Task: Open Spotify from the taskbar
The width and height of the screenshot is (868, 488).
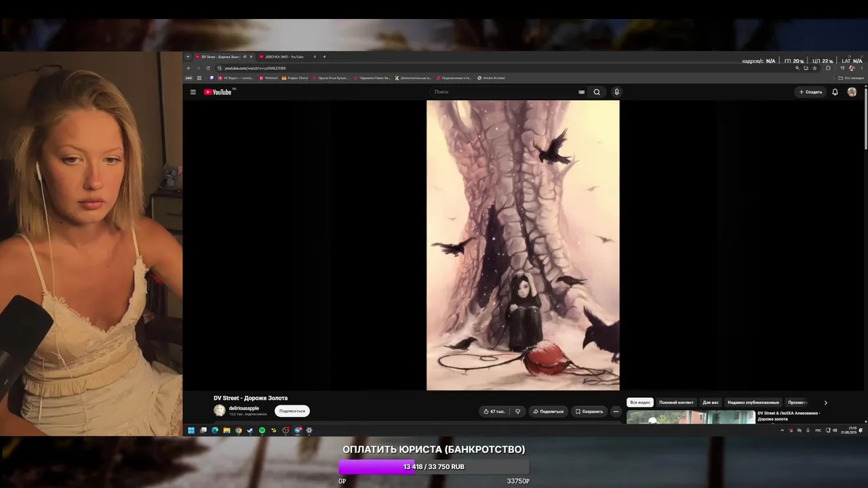Action: (262, 430)
